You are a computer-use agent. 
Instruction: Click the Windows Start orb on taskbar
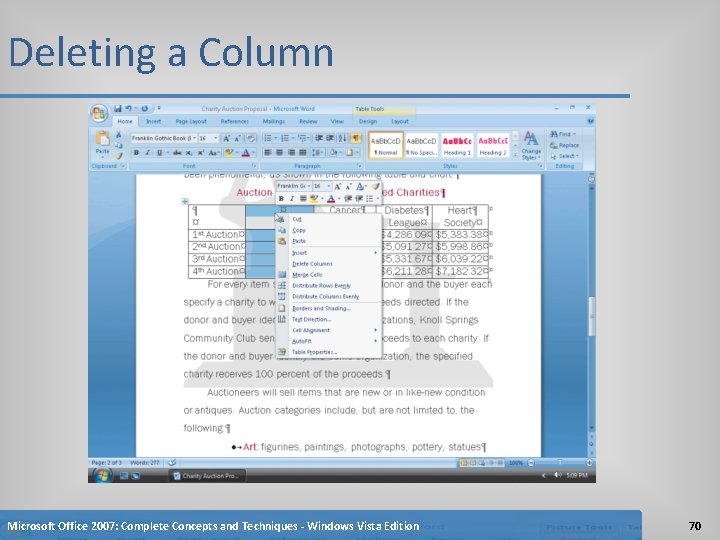tap(102, 475)
